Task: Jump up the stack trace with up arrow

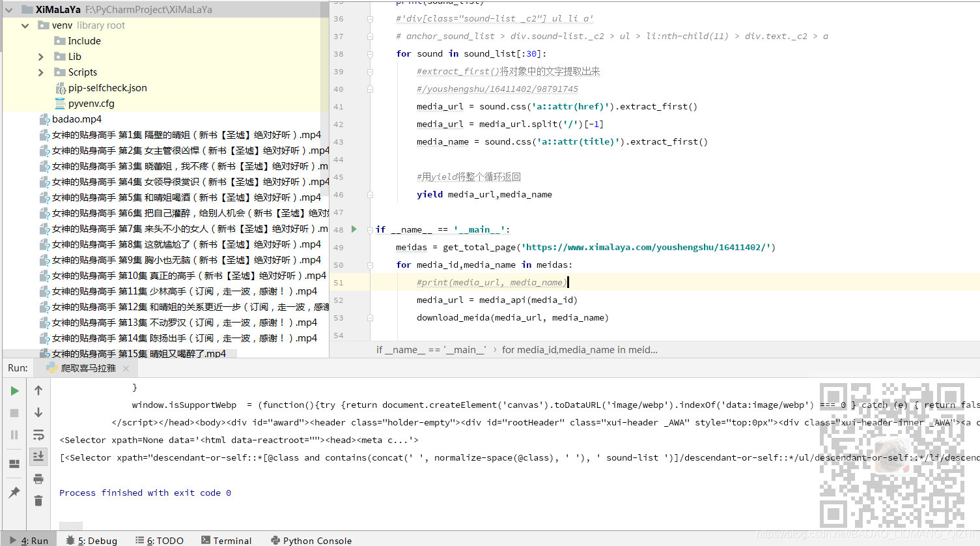Action: click(38, 390)
